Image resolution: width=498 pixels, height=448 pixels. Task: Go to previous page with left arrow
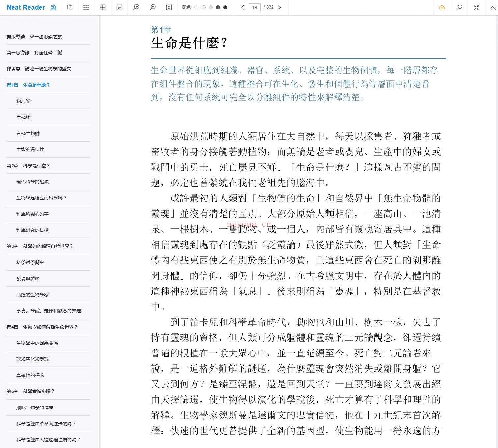(243, 7)
